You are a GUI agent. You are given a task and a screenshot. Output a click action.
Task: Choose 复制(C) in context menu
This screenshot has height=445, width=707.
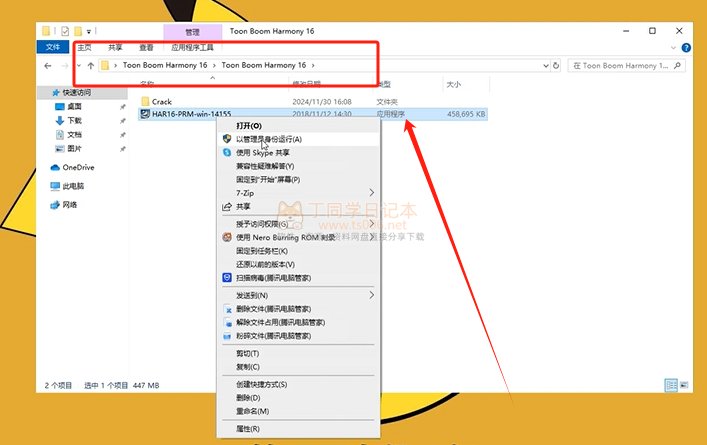tap(298, 367)
